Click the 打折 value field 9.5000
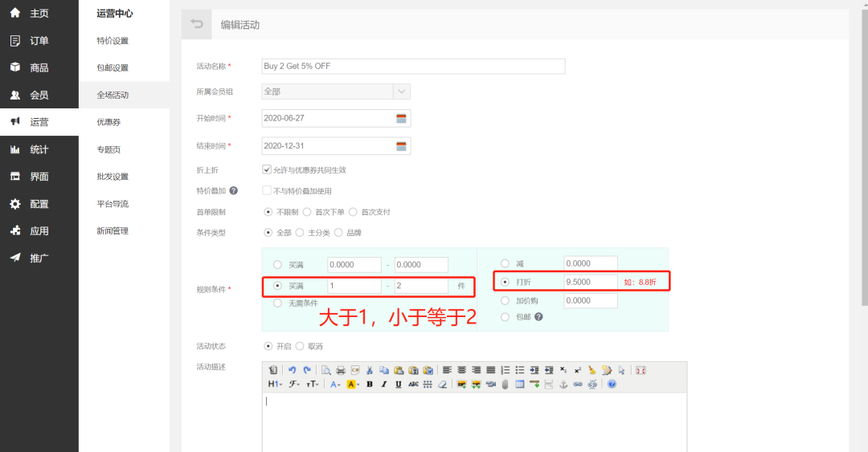868x452 pixels. tap(591, 282)
